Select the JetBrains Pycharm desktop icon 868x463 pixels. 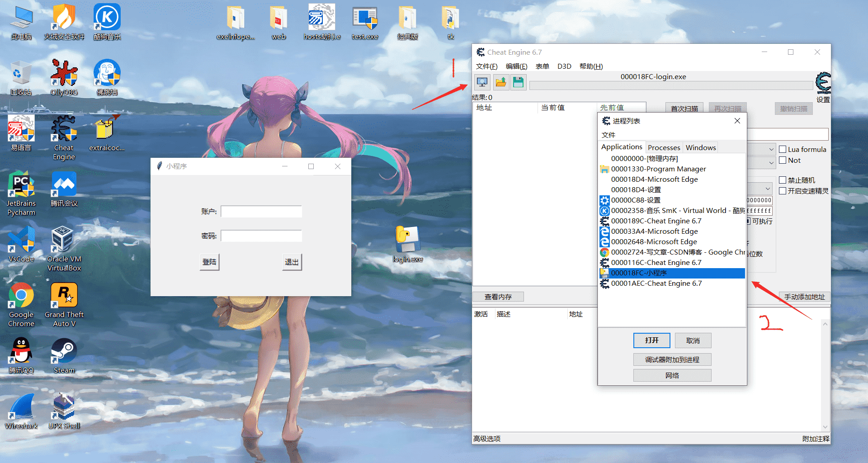[x=21, y=194]
